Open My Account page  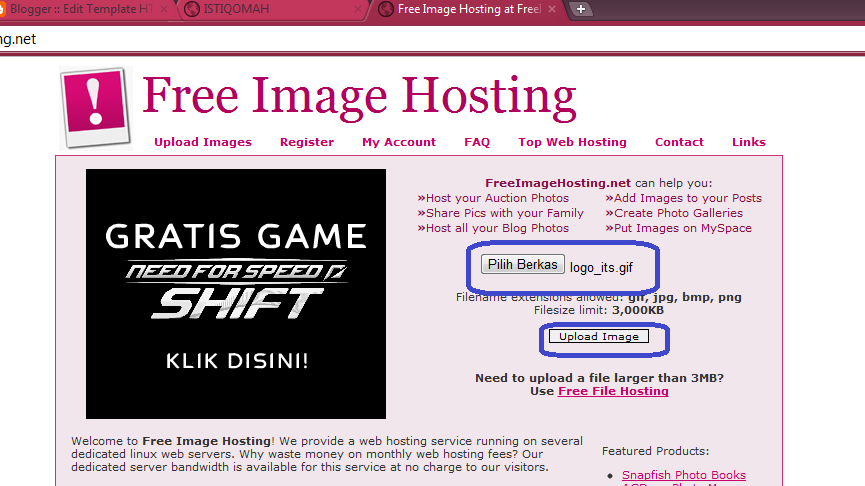pos(399,142)
